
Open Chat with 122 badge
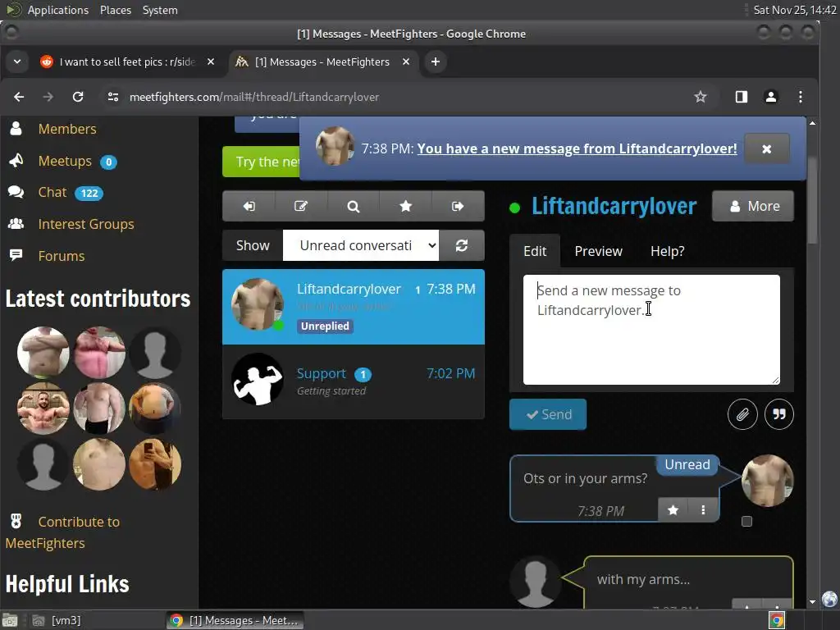tap(52, 192)
